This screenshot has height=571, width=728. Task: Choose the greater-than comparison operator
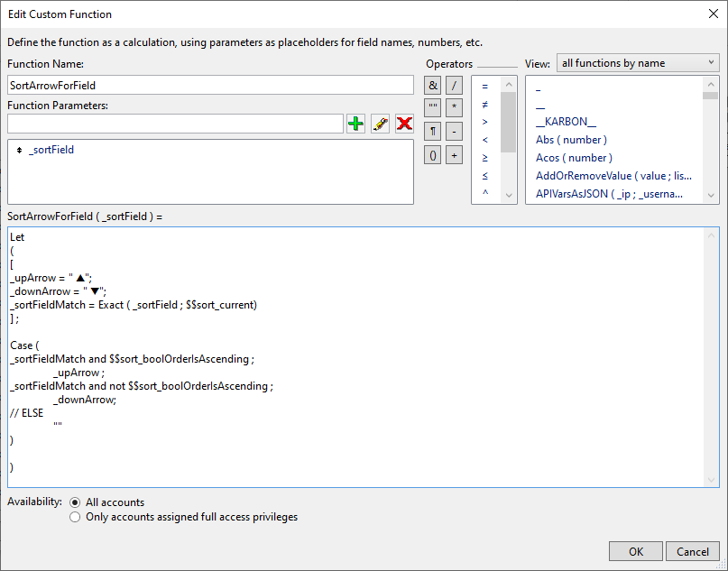click(x=485, y=122)
